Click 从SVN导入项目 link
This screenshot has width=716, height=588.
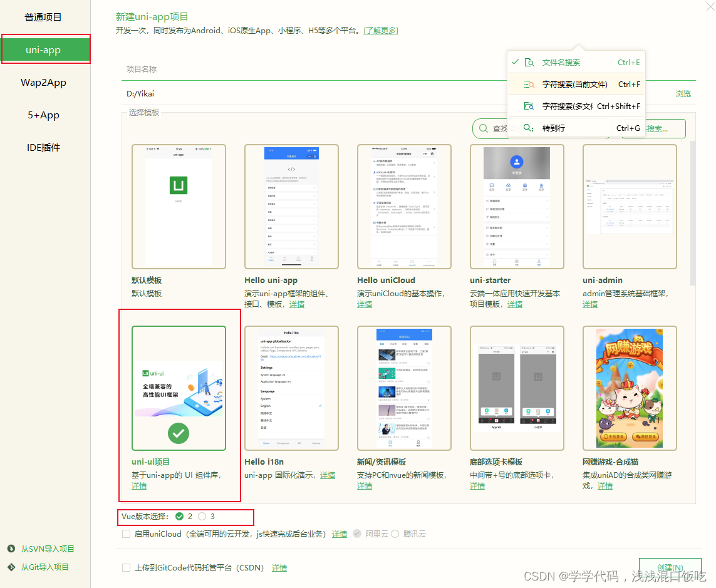point(48,549)
